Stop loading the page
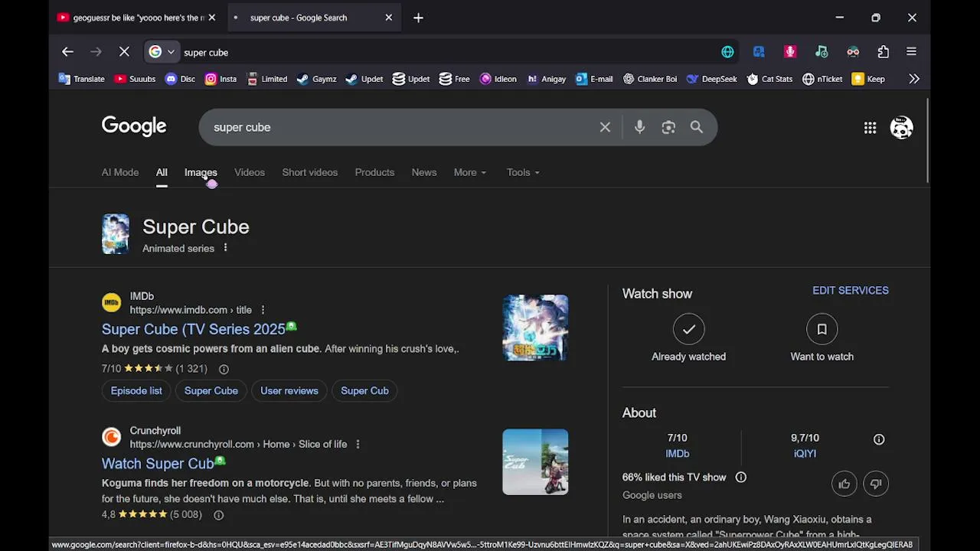This screenshot has width=980, height=551. pos(124,52)
